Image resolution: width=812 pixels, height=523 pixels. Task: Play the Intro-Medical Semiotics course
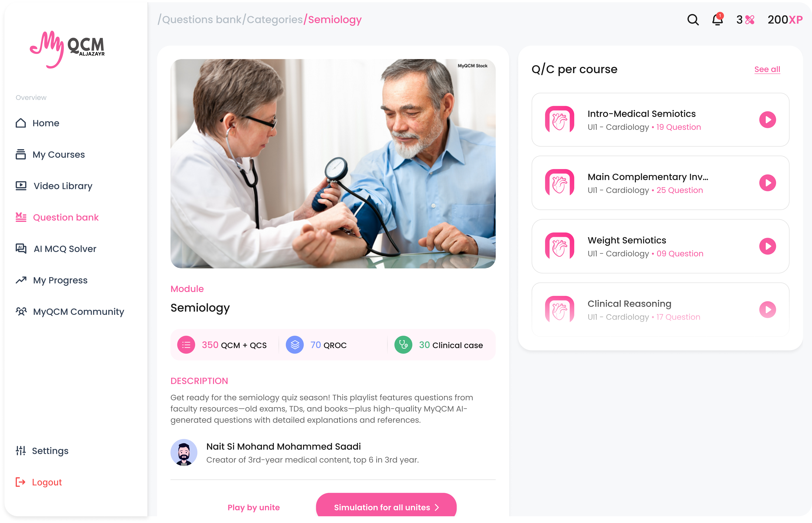tap(767, 120)
